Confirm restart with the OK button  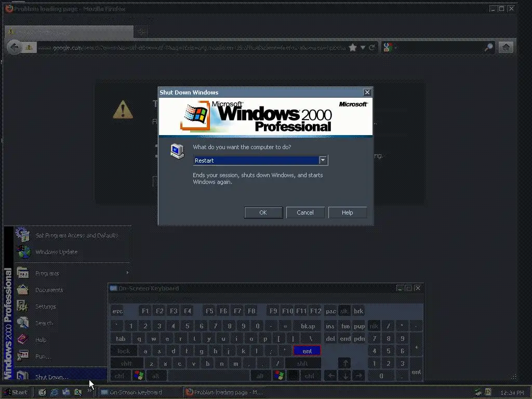[x=263, y=212]
